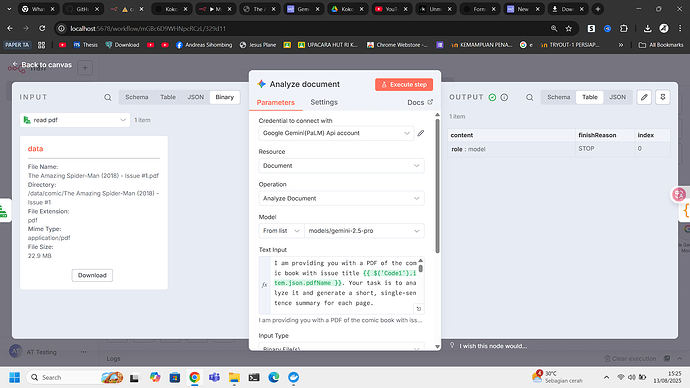Viewport: 690px width, 388px height.
Task: Click the edit credential pencil icon
Action: point(421,133)
